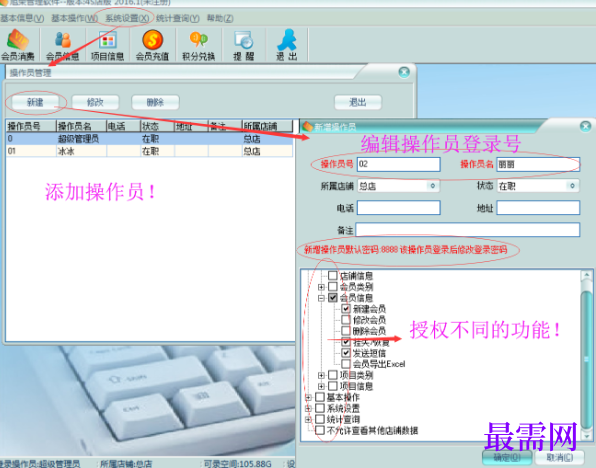Click 地址 input field
The image size is (596, 468).
click(x=538, y=208)
